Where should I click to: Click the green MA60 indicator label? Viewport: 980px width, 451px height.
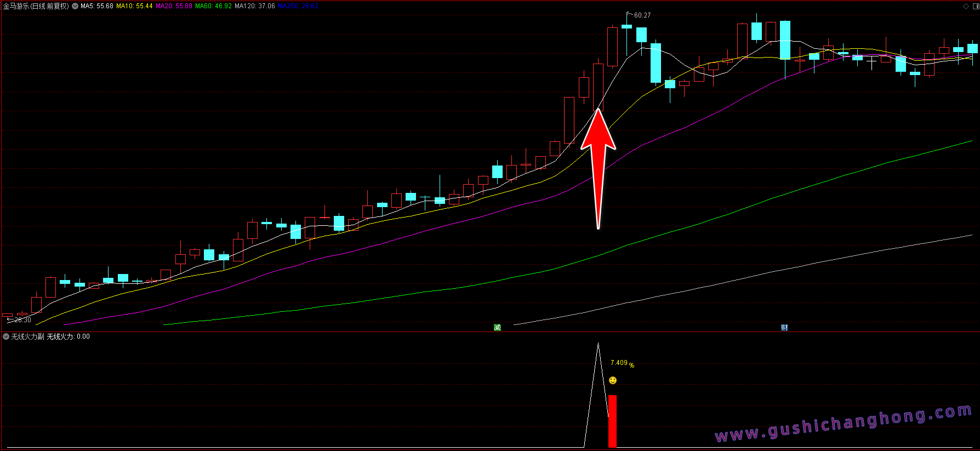tap(213, 6)
